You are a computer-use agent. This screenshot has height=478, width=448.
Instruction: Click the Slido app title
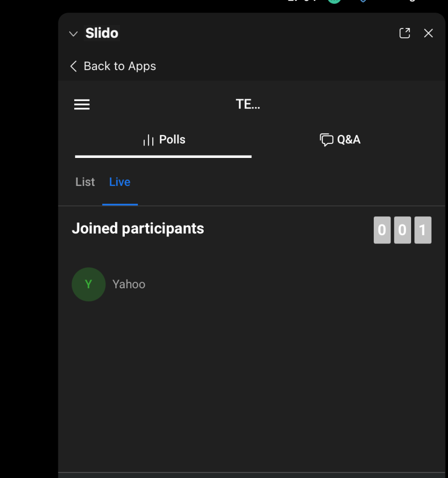pyautogui.click(x=102, y=33)
